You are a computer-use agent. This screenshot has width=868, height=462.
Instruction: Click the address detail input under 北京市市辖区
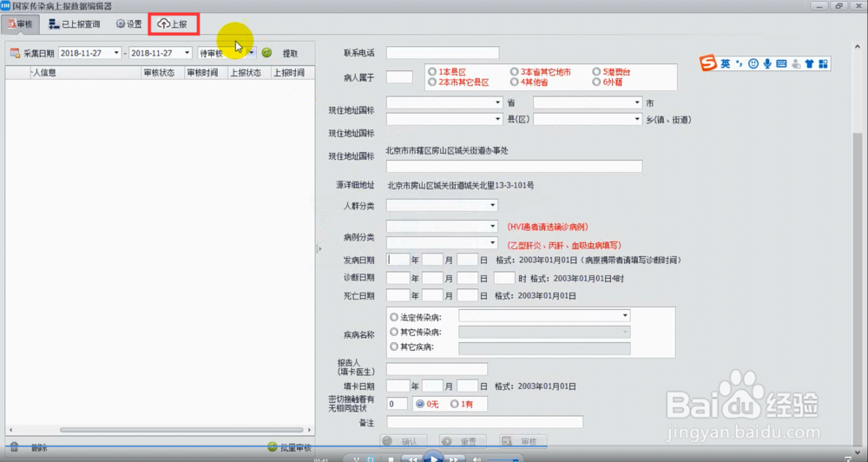pyautogui.click(x=514, y=166)
